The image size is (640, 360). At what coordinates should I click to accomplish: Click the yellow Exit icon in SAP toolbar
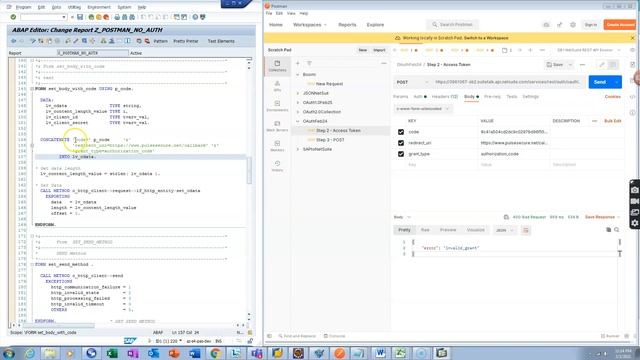tap(98, 17)
